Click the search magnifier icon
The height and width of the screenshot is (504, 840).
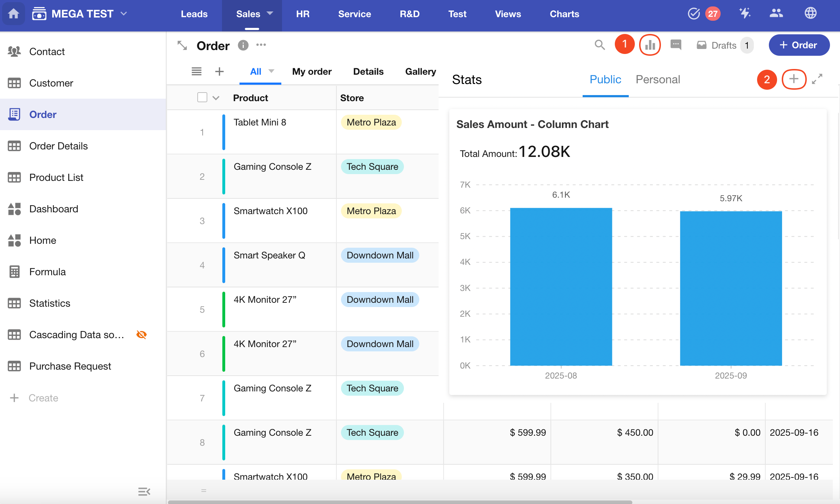[599, 45]
